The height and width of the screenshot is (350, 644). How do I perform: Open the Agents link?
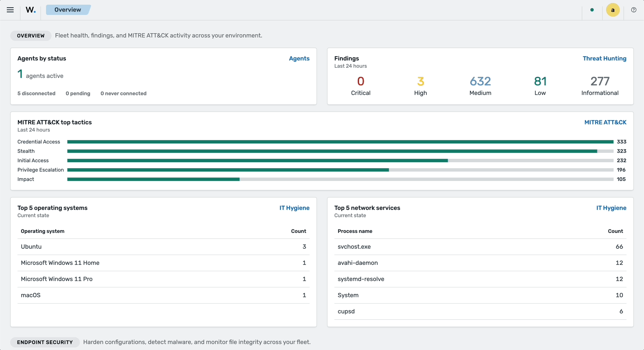pyautogui.click(x=299, y=58)
